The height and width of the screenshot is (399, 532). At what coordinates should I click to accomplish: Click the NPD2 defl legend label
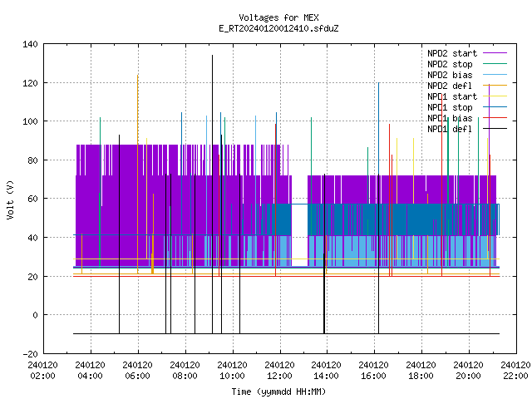450,86
